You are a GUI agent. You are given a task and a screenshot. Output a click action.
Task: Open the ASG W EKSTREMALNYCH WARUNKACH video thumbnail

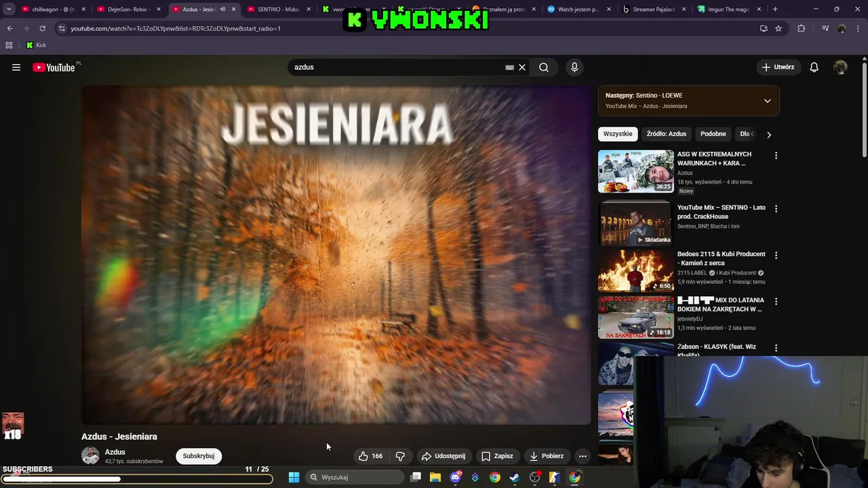point(635,171)
